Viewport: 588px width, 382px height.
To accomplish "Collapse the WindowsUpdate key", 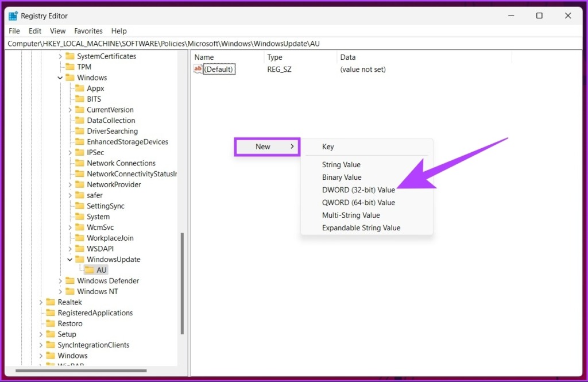I will (69, 259).
